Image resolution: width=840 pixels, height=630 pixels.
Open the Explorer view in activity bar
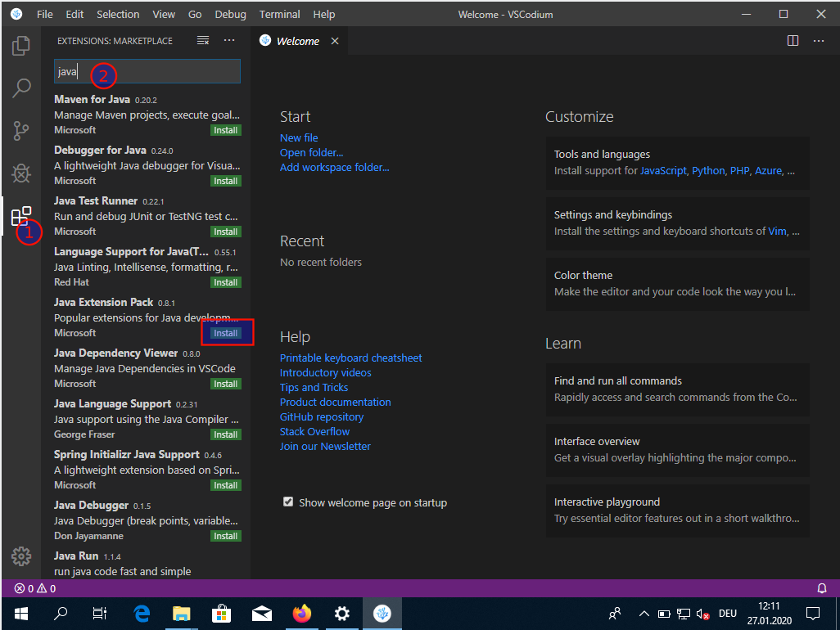point(21,46)
